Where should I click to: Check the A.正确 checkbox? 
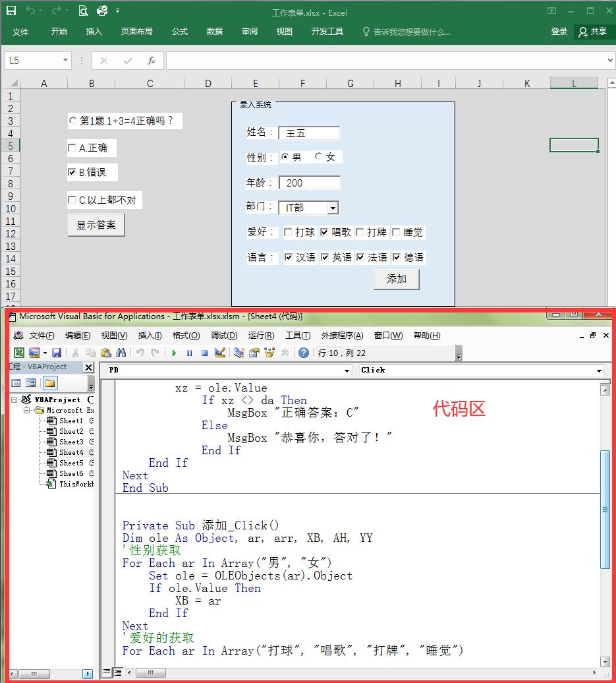[72, 148]
